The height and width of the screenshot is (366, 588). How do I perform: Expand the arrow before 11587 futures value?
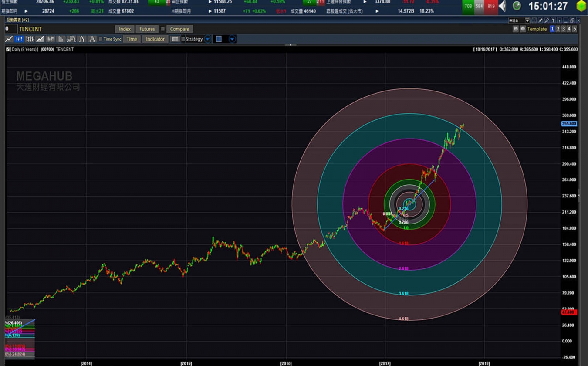tap(210, 11)
